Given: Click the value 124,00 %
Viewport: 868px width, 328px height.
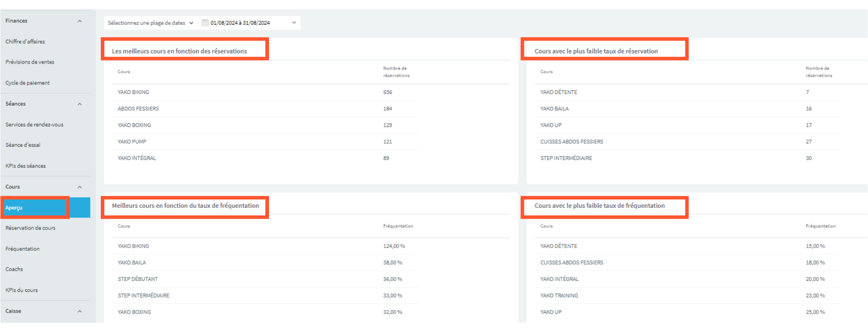Looking at the screenshot, I should 394,246.
